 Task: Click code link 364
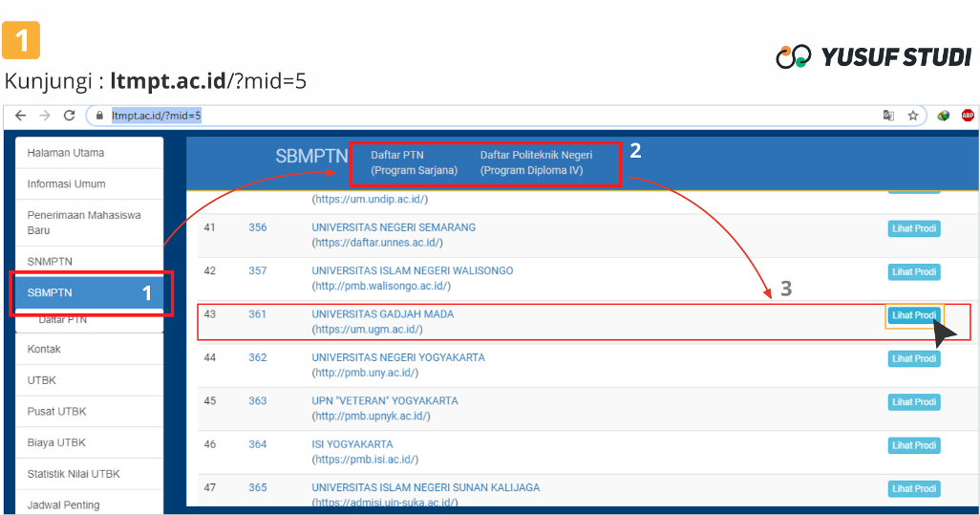pos(258,444)
